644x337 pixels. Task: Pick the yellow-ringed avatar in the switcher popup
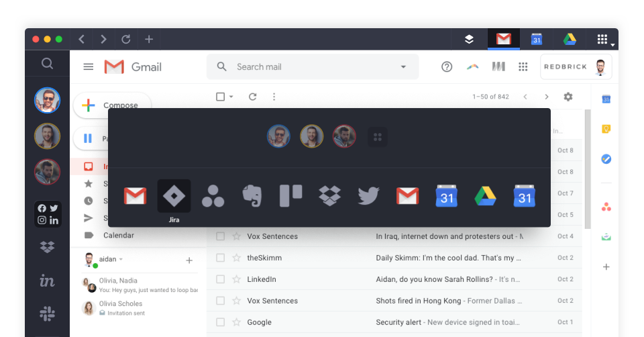[311, 136]
